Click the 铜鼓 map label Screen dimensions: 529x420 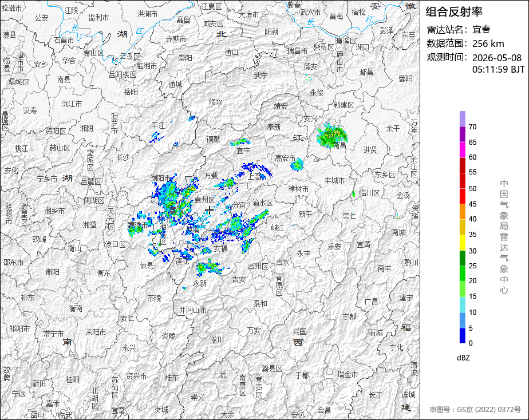tap(213, 139)
